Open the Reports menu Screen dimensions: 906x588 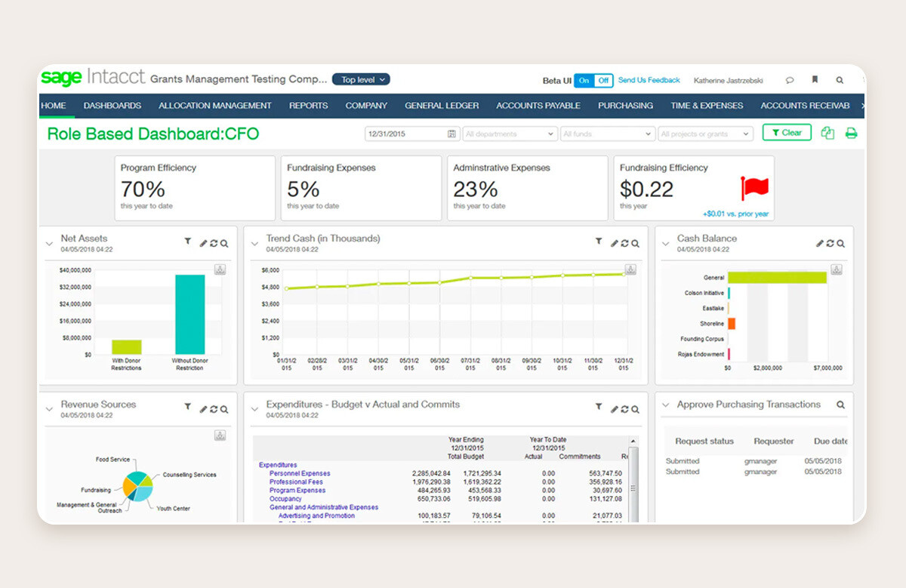tap(308, 106)
